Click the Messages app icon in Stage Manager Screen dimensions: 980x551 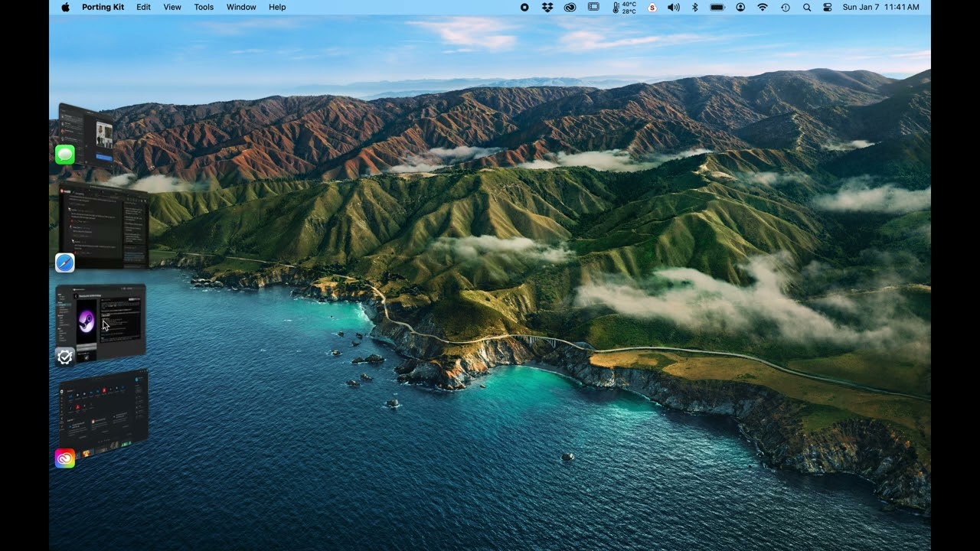point(65,155)
